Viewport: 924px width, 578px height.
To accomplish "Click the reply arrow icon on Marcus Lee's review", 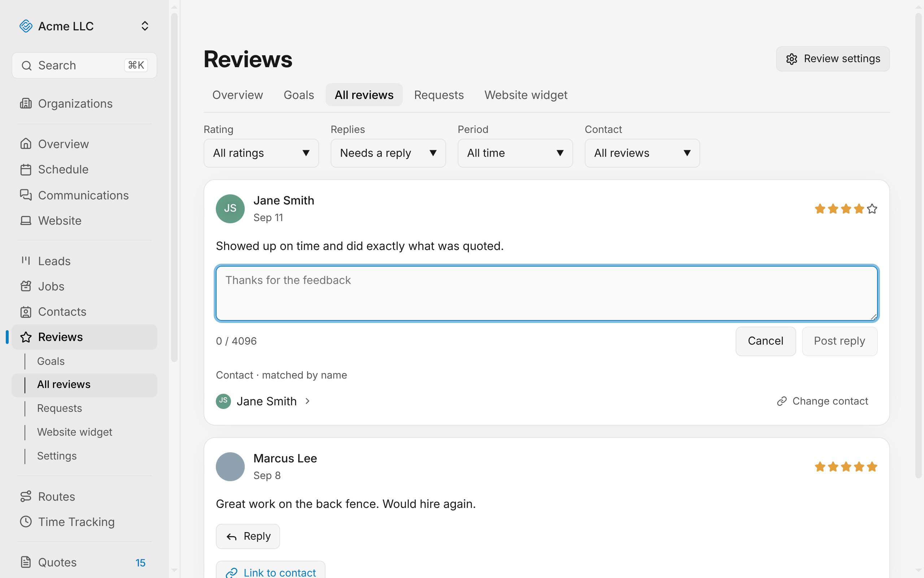I will (x=231, y=537).
